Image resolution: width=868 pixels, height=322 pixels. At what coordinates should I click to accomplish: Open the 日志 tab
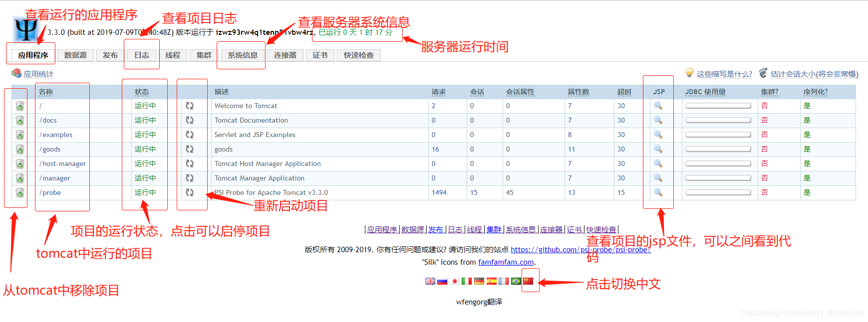142,55
